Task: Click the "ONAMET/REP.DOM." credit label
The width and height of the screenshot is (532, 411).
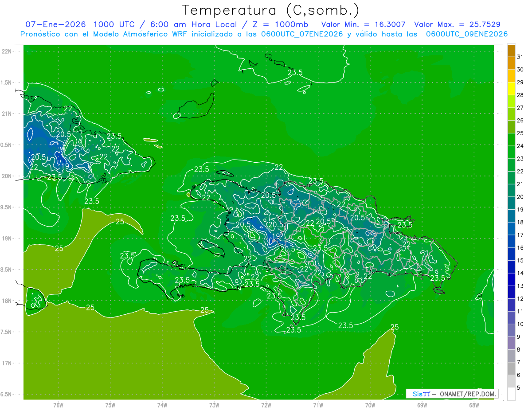Action: tap(467, 394)
